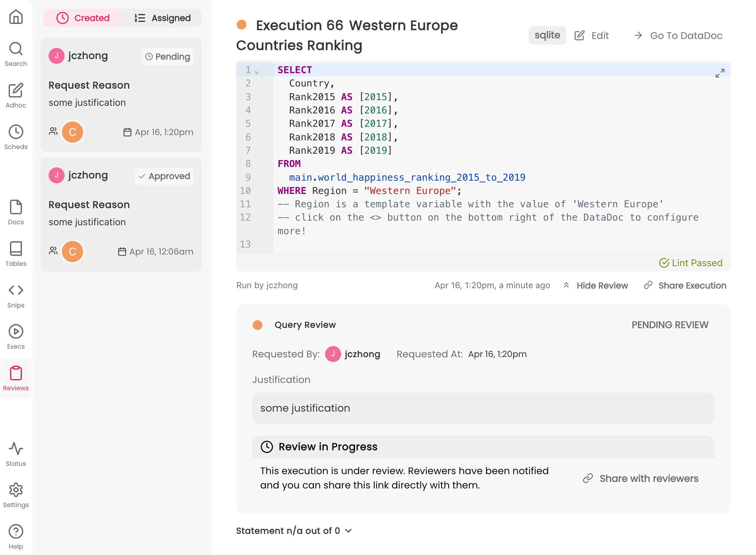
Task: Click Share Execution
Action: (685, 285)
